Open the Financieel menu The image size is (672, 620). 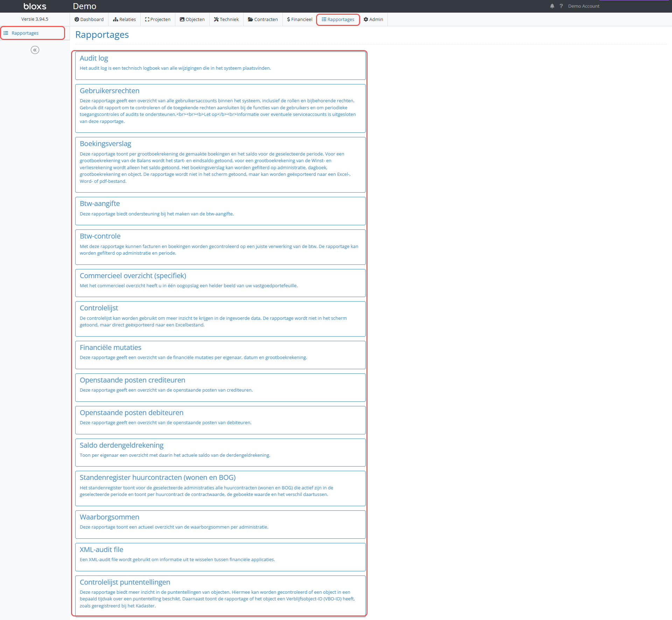[300, 19]
